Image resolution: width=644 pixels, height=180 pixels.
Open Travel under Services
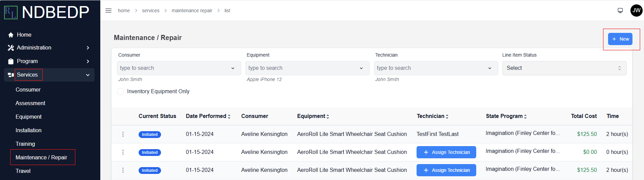[23, 171]
